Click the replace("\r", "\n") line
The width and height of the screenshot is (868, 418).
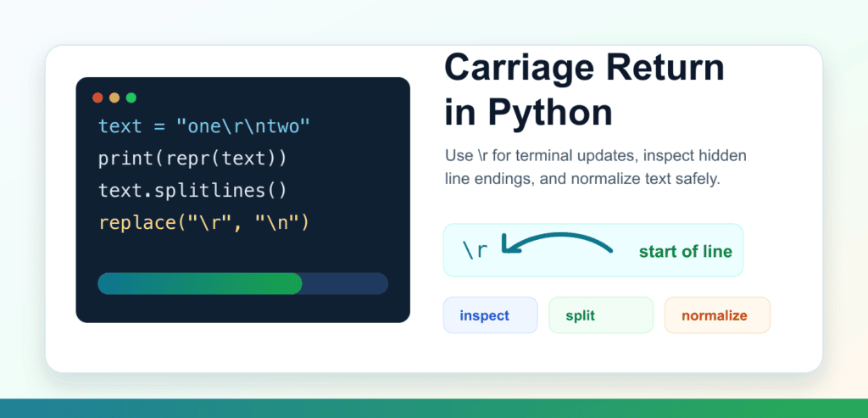pyautogui.click(x=203, y=222)
